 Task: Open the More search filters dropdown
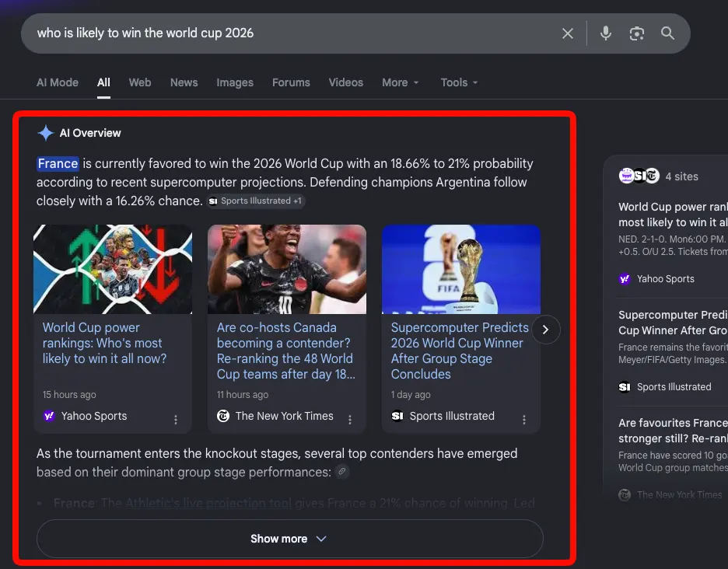click(401, 82)
